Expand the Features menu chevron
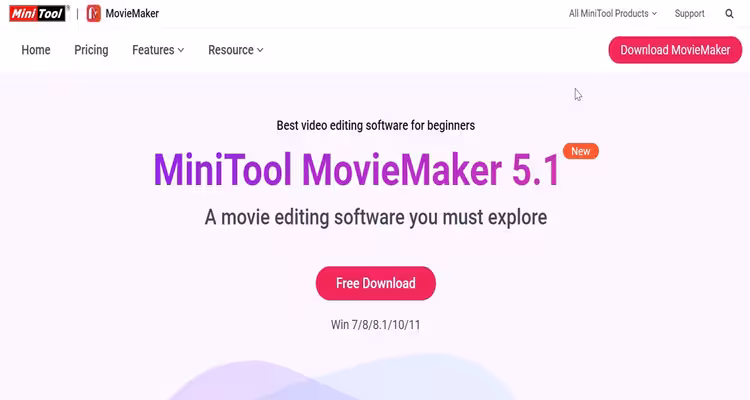Viewport: 750px width, 400px height. (181, 50)
